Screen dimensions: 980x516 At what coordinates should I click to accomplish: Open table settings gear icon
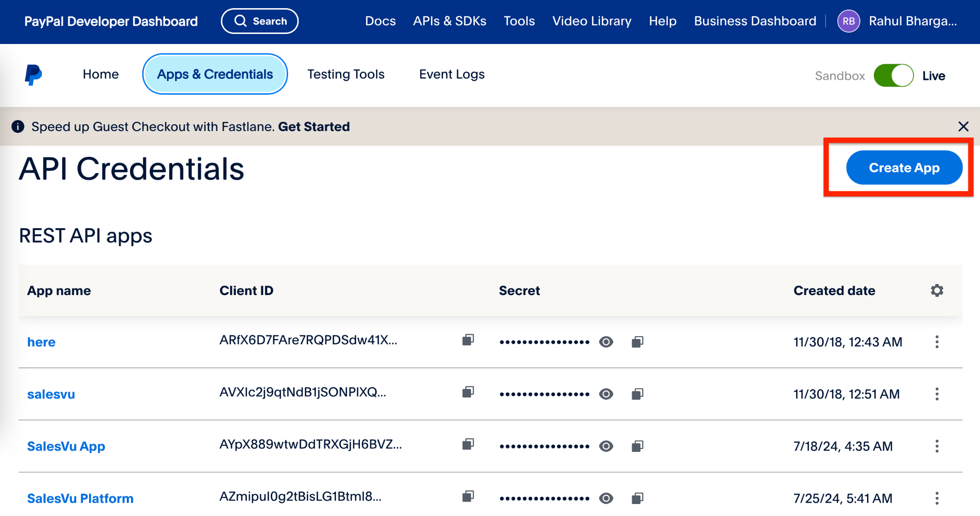[937, 290]
